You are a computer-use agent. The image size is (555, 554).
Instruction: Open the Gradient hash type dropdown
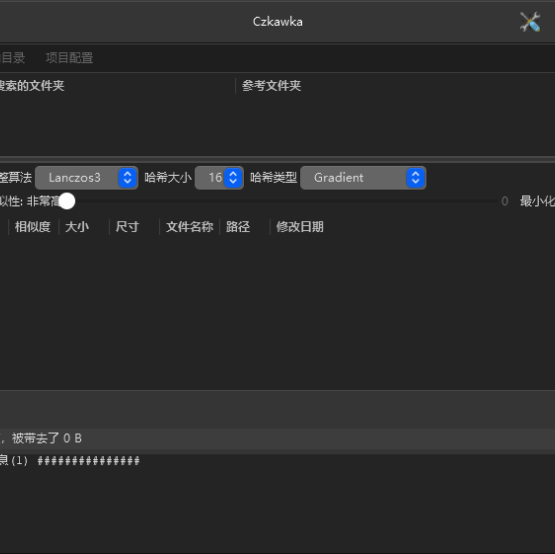point(363,178)
